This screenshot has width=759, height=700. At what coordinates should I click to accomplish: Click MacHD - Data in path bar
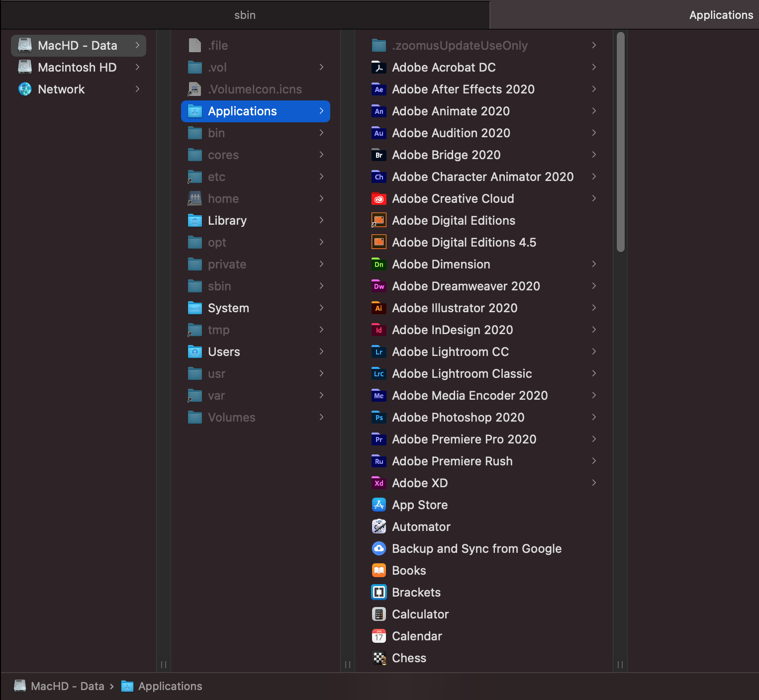[59, 686]
